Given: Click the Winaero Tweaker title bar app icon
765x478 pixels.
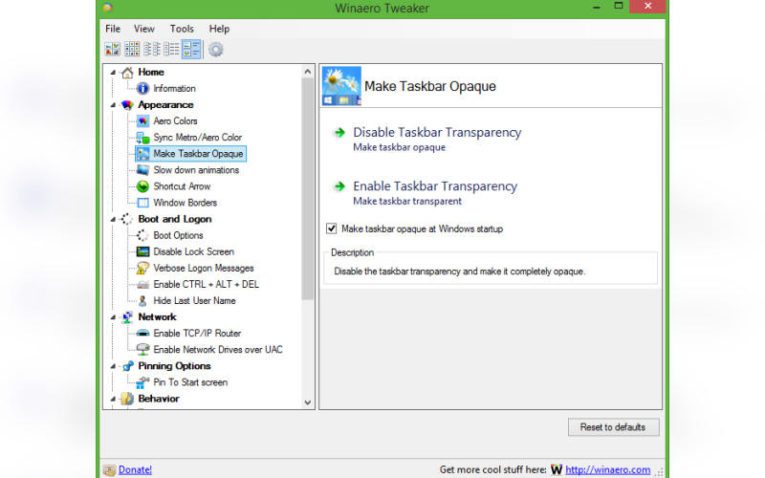Looking at the screenshot, I should (108, 7).
